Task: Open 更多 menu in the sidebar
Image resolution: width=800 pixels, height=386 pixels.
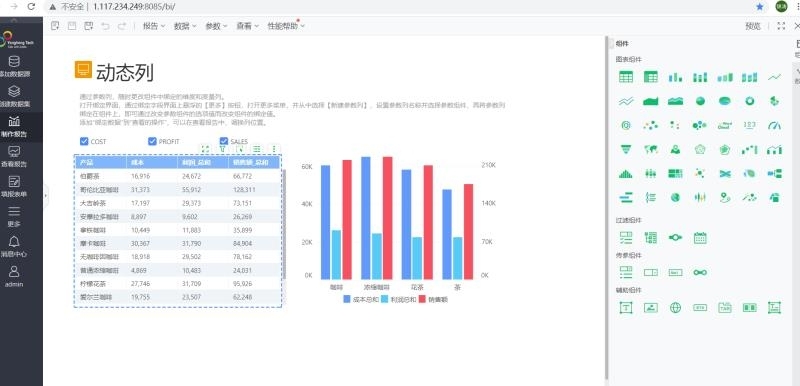Action: (14, 216)
